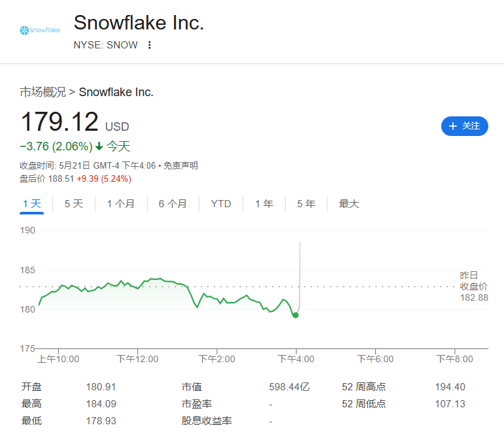
Task: Click the green down arrow next to the percentage change
Action: tap(99, 146)
